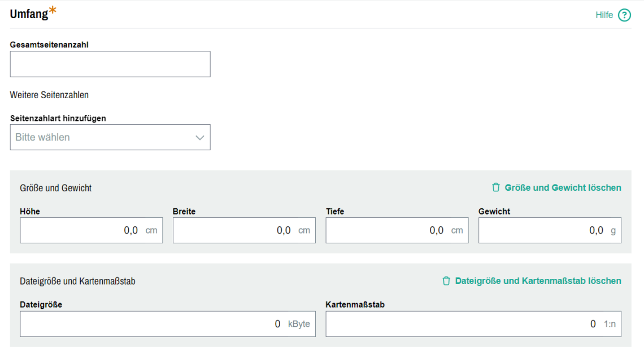Image resolution: width=644 pixels, height=359 pixels.
Task: Open the Hilfe link text
Action: coord(604,15)
